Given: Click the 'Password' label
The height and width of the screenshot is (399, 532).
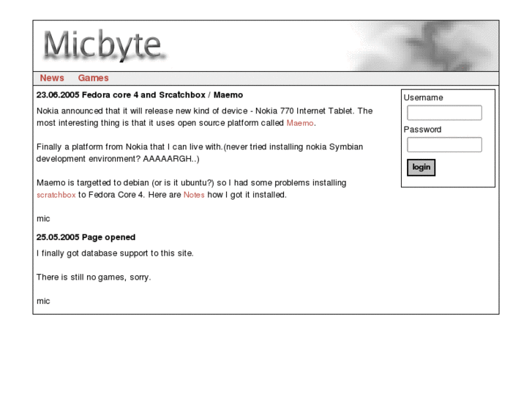Looking at the screenshot, I should coord(422,130).
